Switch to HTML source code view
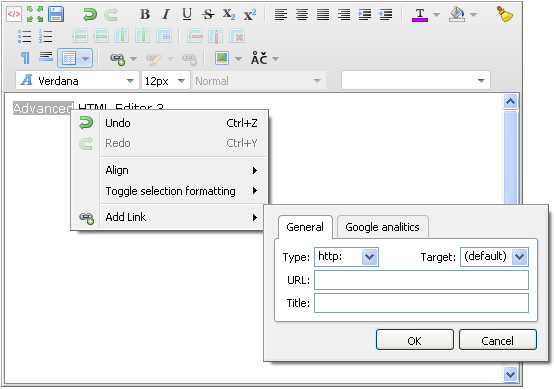The width and height of the screenshot is (554, 390). click(14, 14)
